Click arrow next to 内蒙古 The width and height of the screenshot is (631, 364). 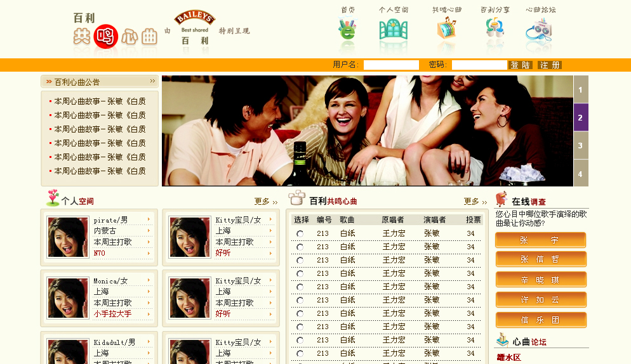click(x=149, y=230)
